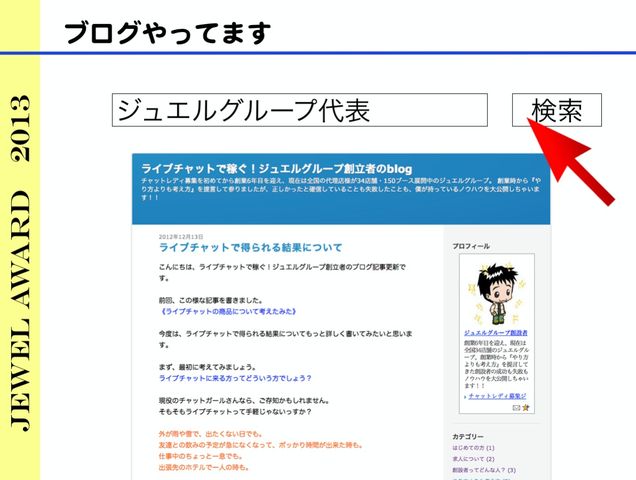
Task: Click the mail envelope icon in profile
Action: point(516,407)
